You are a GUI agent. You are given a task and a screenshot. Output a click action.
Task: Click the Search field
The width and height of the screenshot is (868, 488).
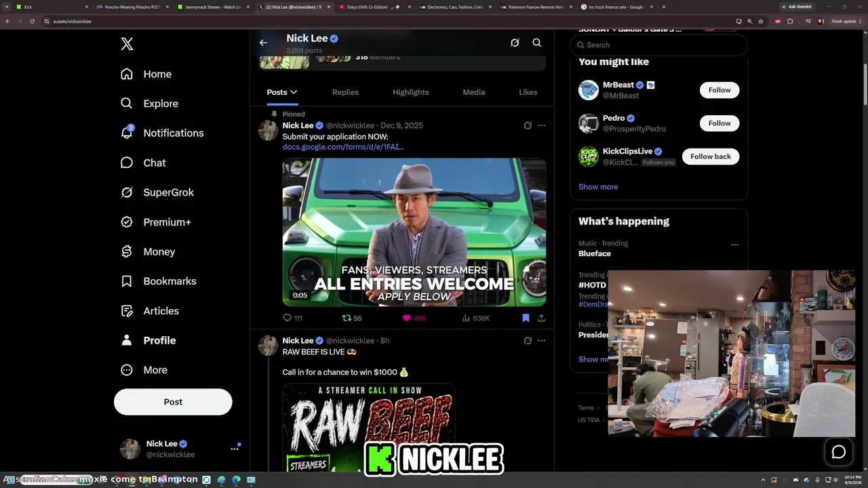click(659, 45)
